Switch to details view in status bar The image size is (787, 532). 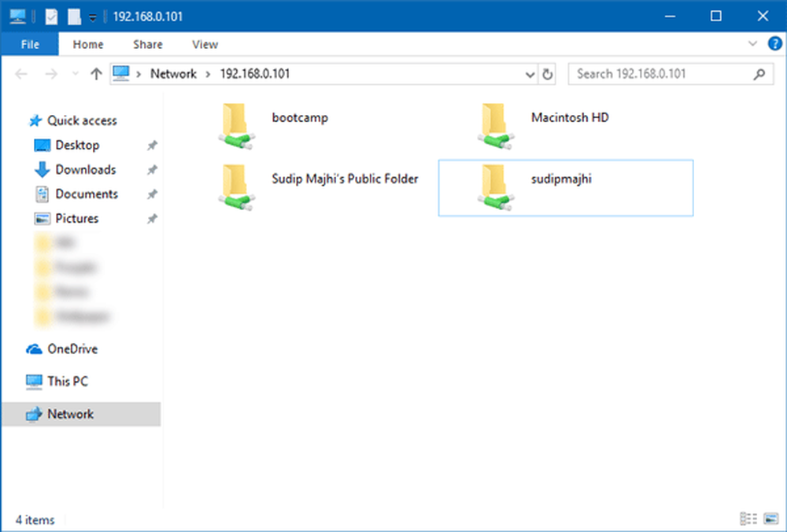click(x=747, y=519)
